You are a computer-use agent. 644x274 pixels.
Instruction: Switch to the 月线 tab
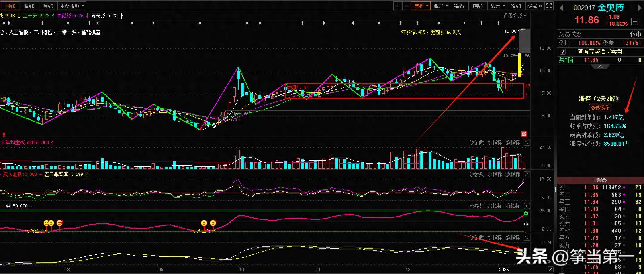pyautogui.click(x=48, y=6)
